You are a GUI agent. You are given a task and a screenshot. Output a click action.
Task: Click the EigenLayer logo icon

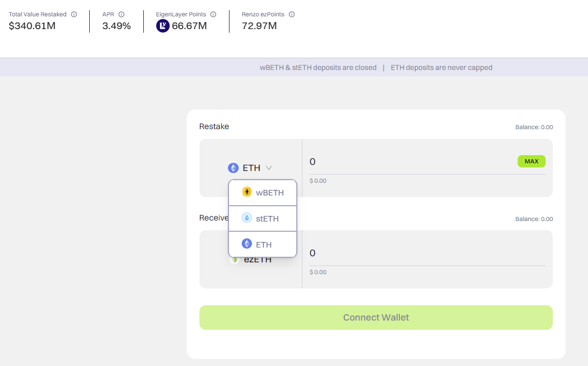point(163,26)
